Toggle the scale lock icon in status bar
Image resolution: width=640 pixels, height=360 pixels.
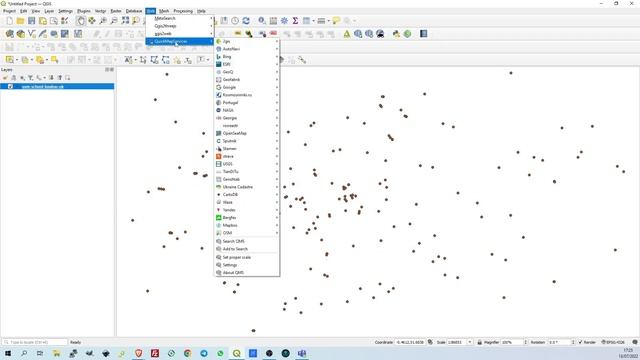[480, 342]
